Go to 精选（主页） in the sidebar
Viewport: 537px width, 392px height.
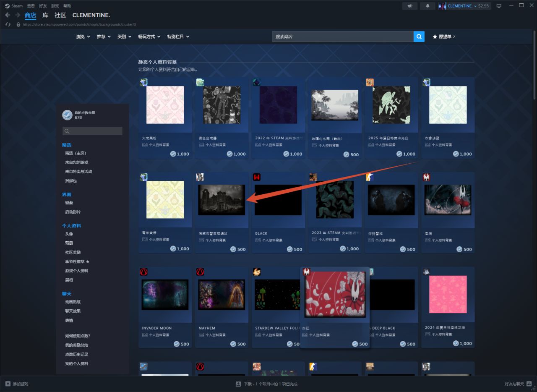coord(76,153)
